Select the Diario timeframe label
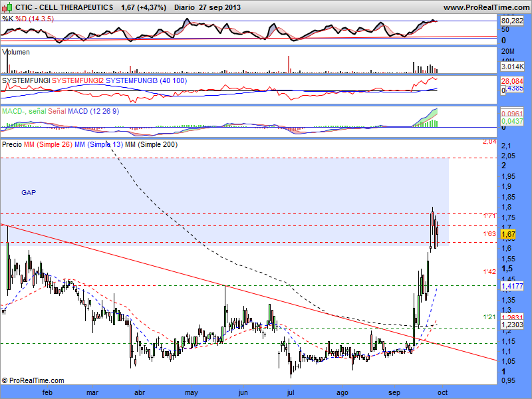The image size is (532, 399). 184,7
